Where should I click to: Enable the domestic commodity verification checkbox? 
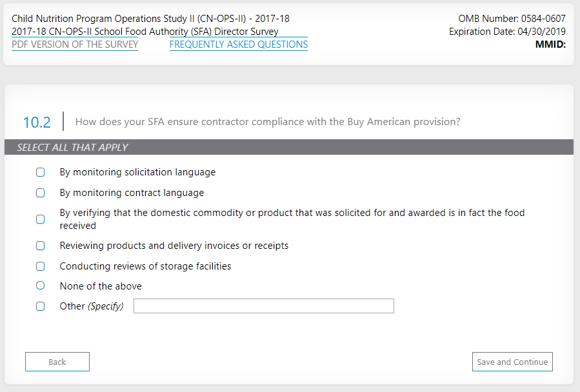pyautogui.click(x=41, y=219)
